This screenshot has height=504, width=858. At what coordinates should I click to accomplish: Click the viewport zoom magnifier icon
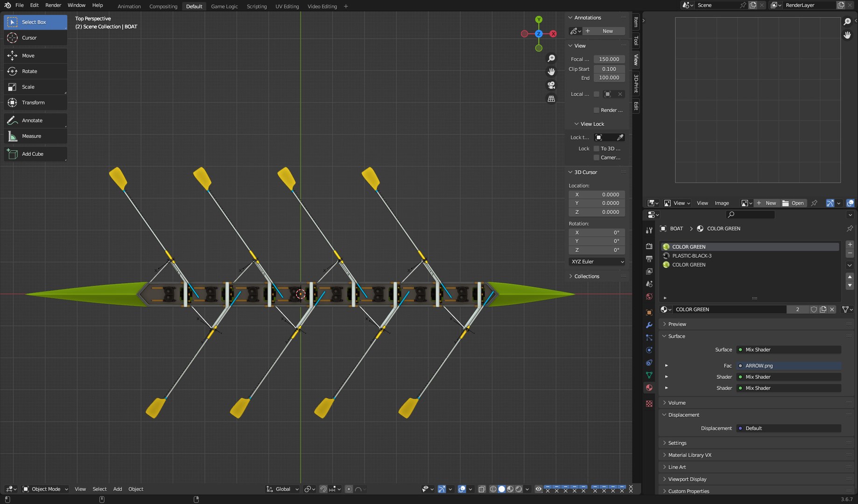551,58
